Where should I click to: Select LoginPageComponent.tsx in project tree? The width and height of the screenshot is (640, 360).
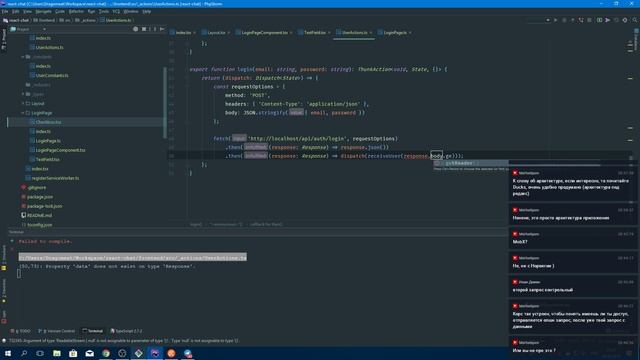click(58, 150)
